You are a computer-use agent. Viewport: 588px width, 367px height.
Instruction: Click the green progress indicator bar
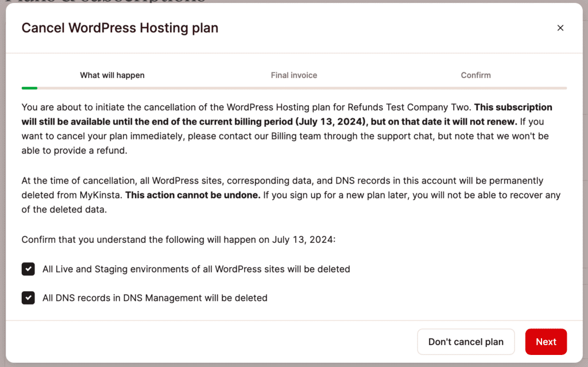[29, 88]
